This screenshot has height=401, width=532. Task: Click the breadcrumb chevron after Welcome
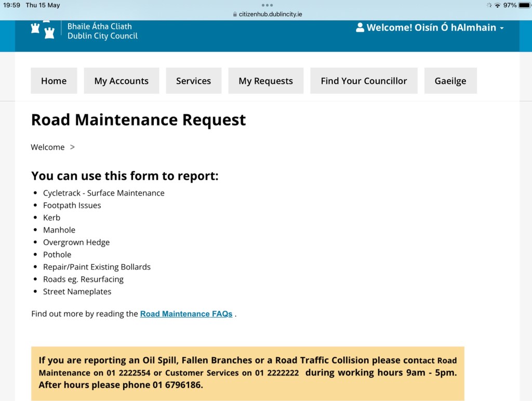(x=72, y=147)
